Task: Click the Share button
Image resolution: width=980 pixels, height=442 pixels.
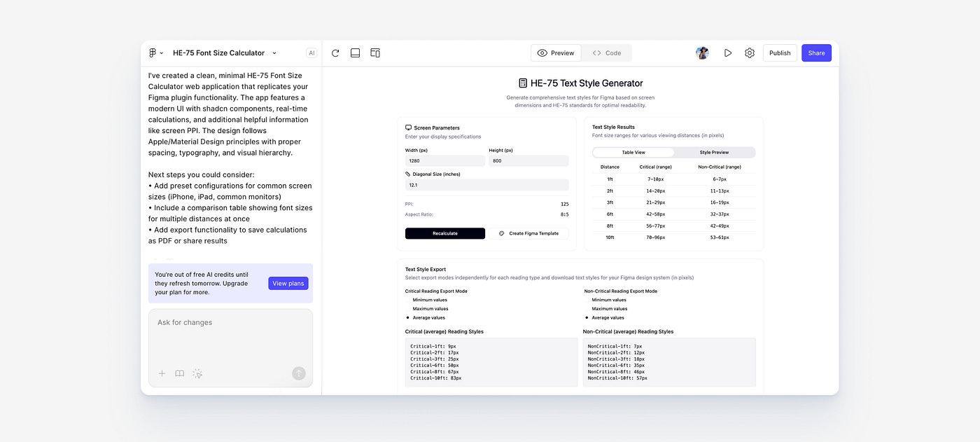Action: (x=816, y=53)
